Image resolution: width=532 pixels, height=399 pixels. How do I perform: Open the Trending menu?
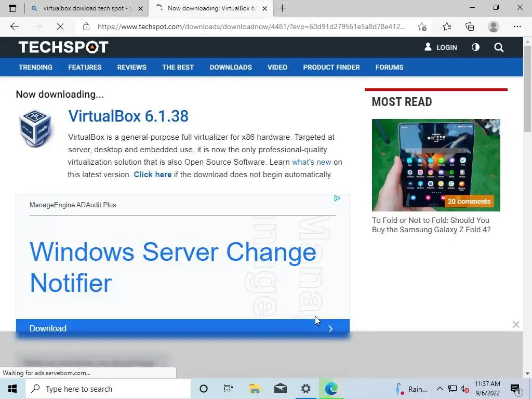tap(36, 67)
